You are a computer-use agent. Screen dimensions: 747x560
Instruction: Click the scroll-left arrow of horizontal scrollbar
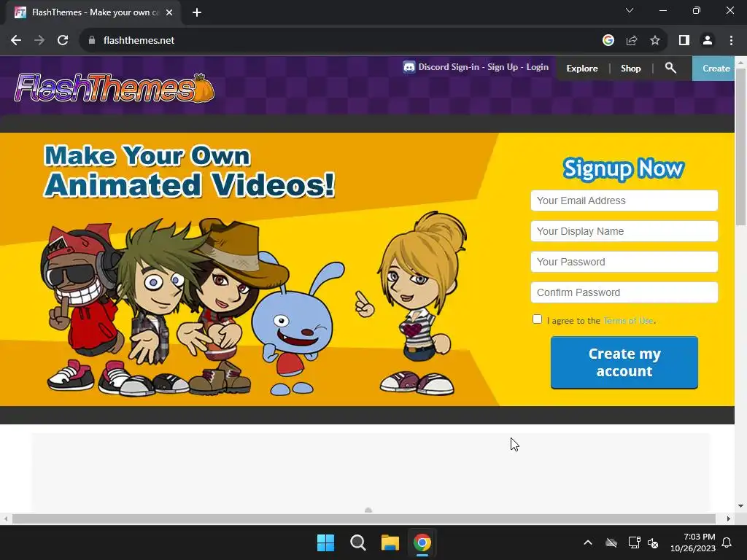click(x=6, y=518)
